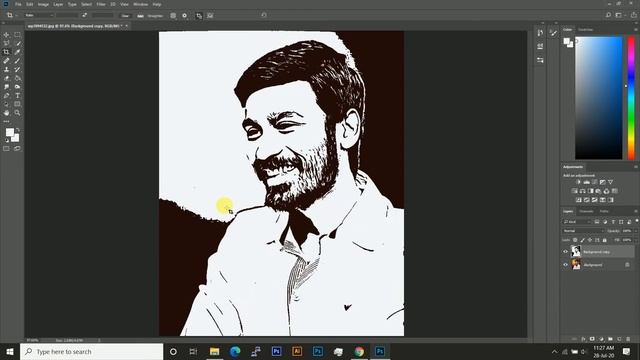
Task: Select the Horizontal Type tool
Action: coord(17,96)
